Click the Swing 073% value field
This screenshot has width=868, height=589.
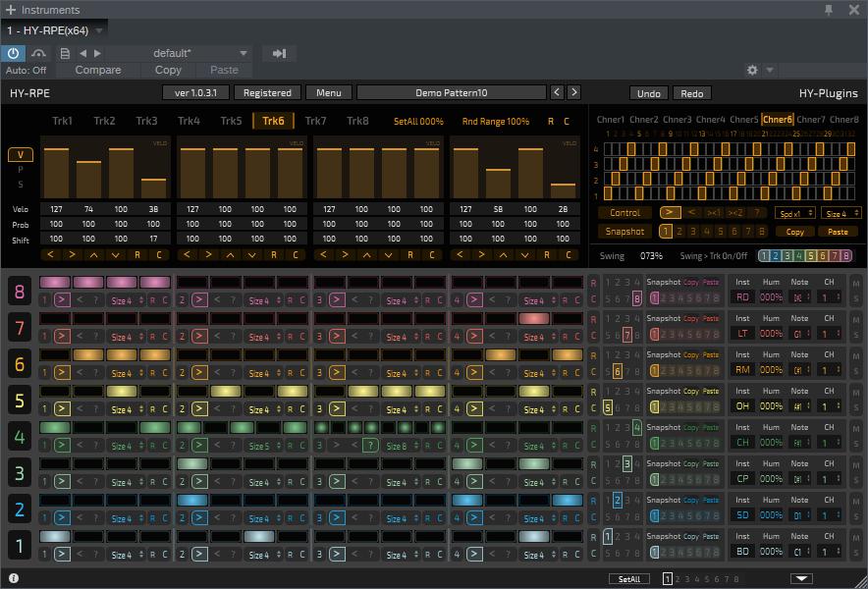pos(651,256)
